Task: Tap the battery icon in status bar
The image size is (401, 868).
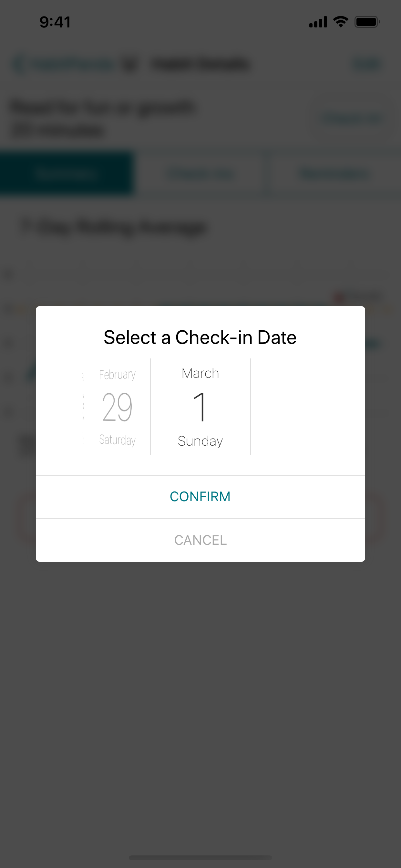Action: tap(367, 22)
